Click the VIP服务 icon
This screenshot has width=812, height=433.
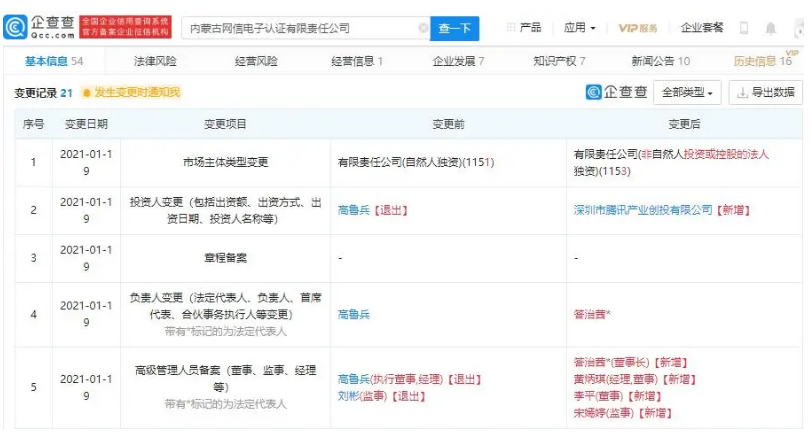[x=637, y=28]
